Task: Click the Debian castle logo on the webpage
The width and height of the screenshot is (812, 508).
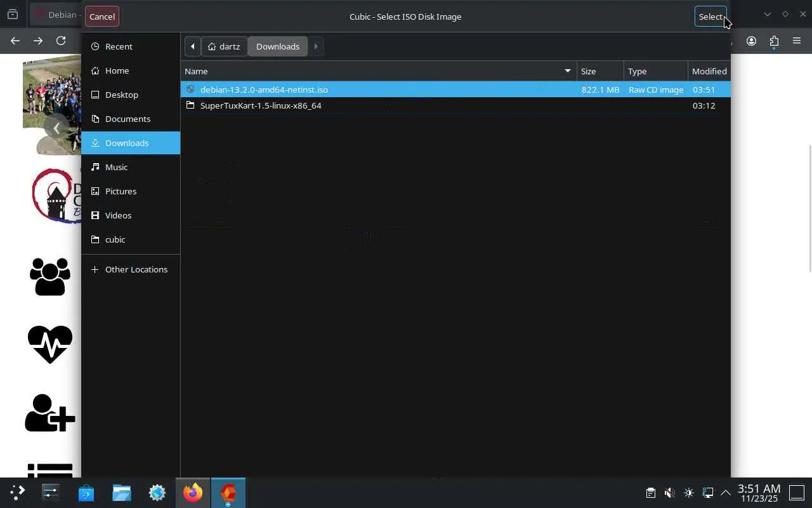Action: [57, 195]
